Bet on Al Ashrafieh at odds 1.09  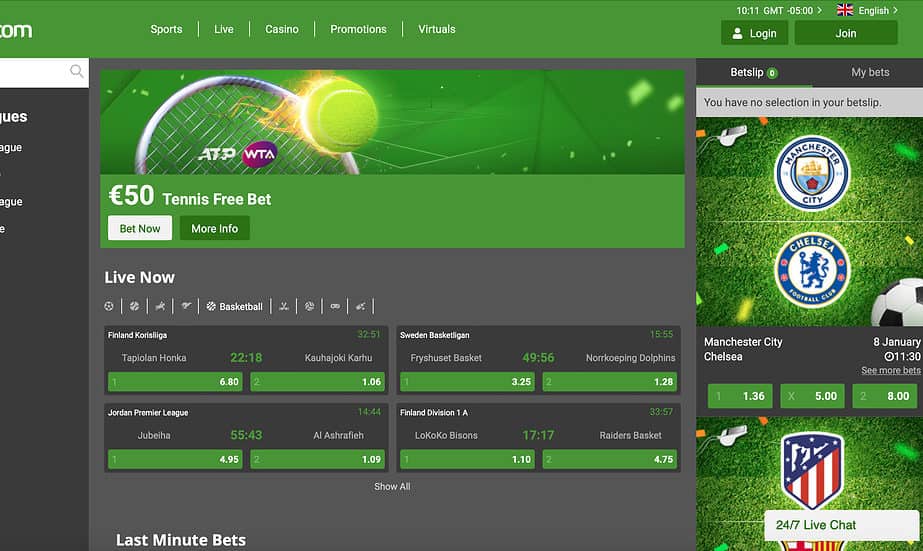pos(317,459)
